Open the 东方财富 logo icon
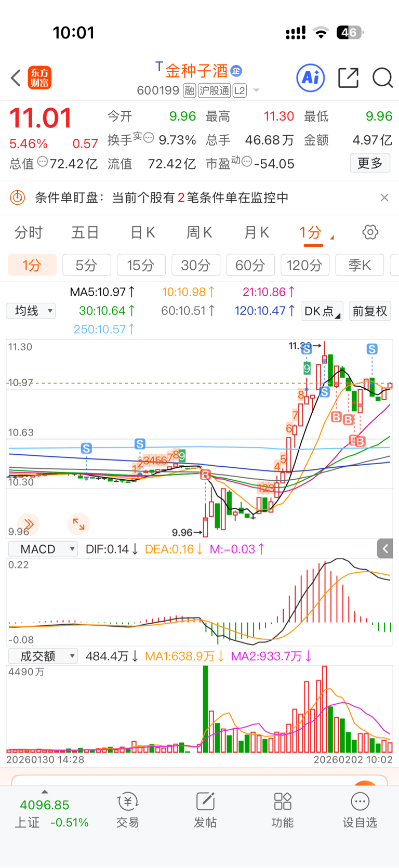 [x=39, y=78]
